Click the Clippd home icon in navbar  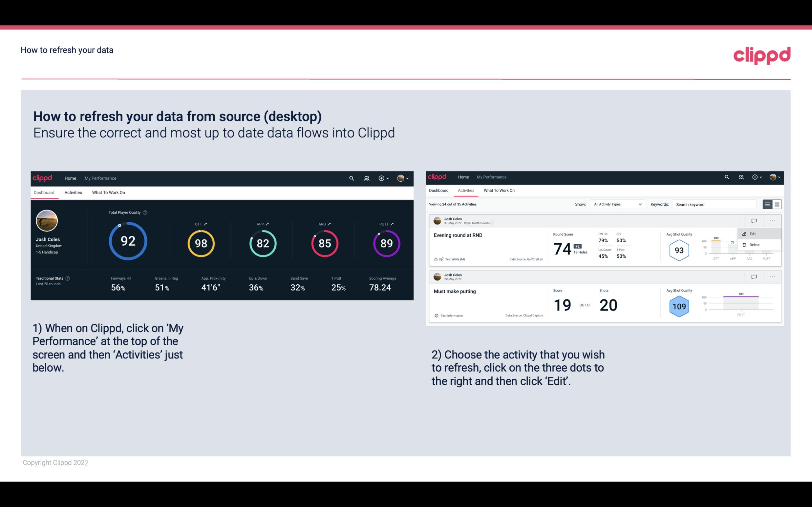point(43,177)
